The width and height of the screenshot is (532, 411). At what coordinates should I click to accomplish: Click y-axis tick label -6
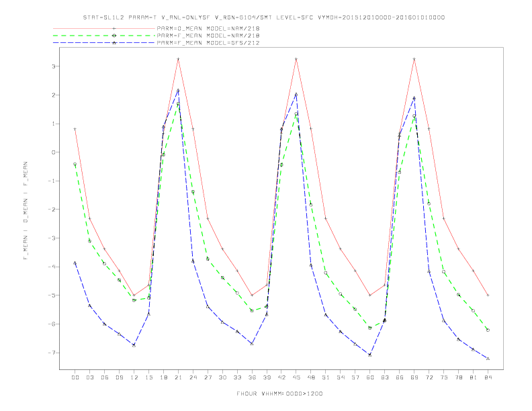[52, 324]
